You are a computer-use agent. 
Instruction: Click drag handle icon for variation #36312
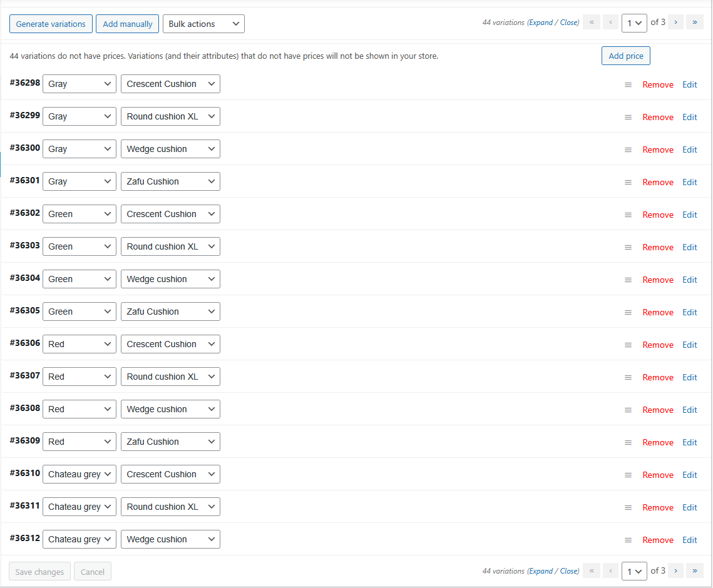(628, 540)
